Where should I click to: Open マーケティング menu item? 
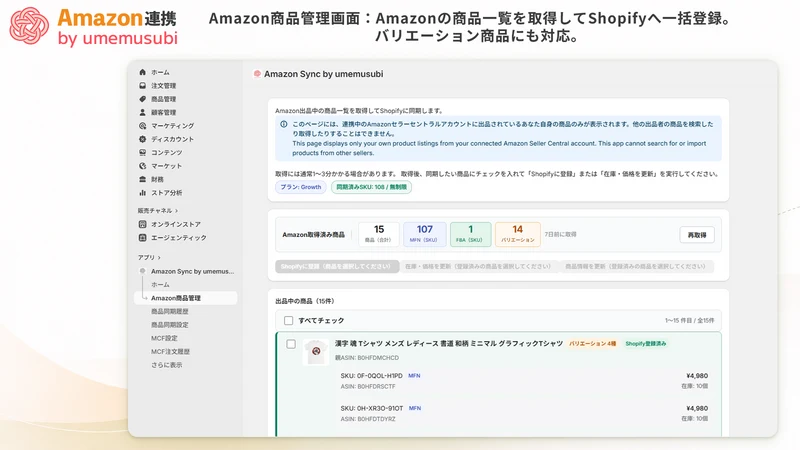172,126
